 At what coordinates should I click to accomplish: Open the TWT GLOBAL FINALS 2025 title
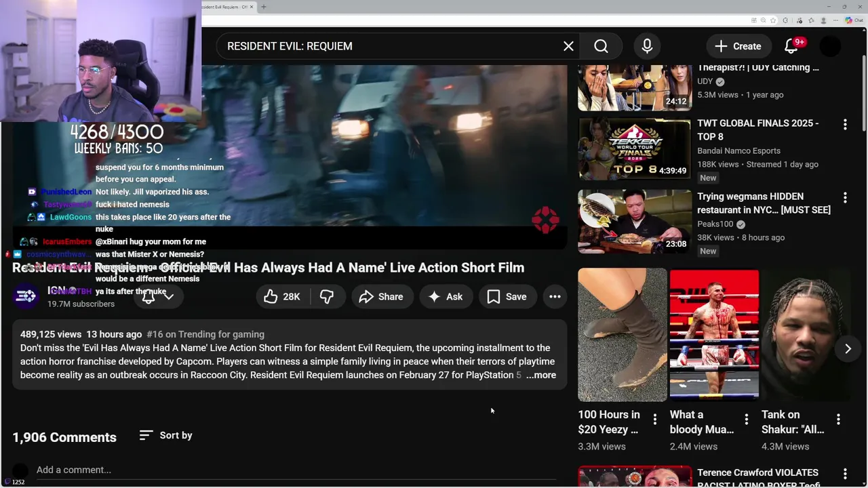758,129
